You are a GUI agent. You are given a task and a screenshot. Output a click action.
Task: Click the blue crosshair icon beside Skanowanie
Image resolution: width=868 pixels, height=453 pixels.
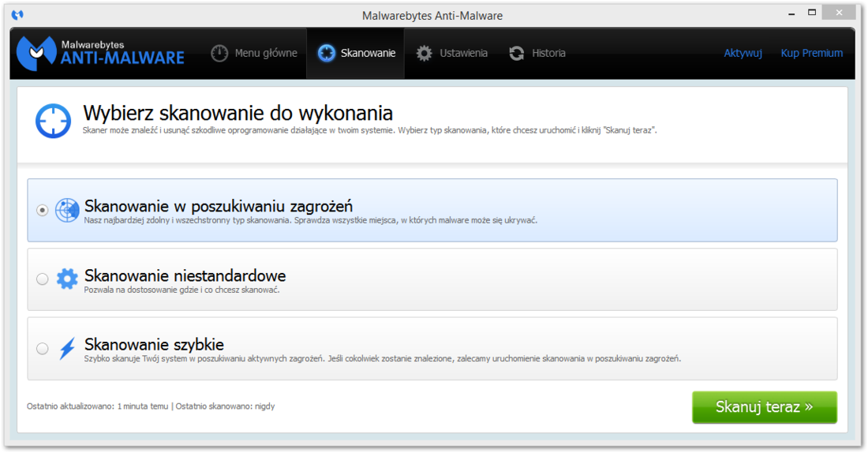coord(327,53)
